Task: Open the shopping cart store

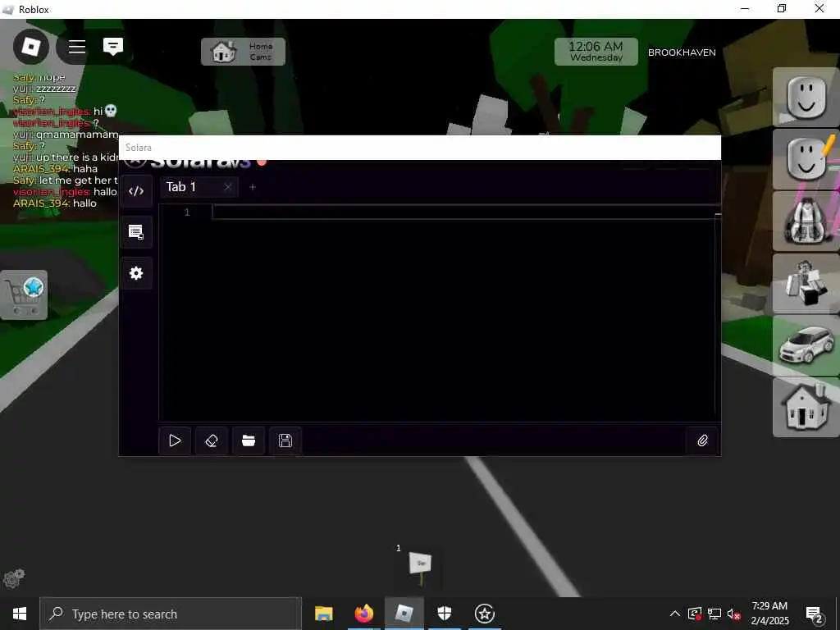Action: click(x=24, y=295)
